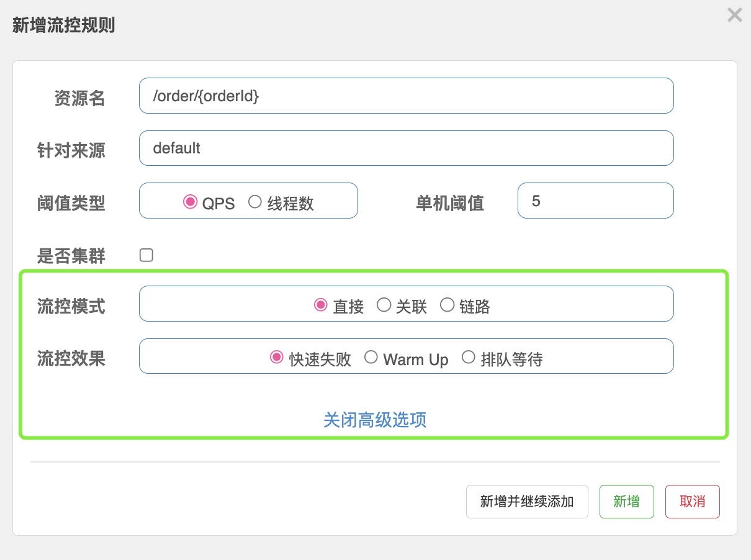
Task: Cancel with the 取消 button
Action: coord(693,502)
